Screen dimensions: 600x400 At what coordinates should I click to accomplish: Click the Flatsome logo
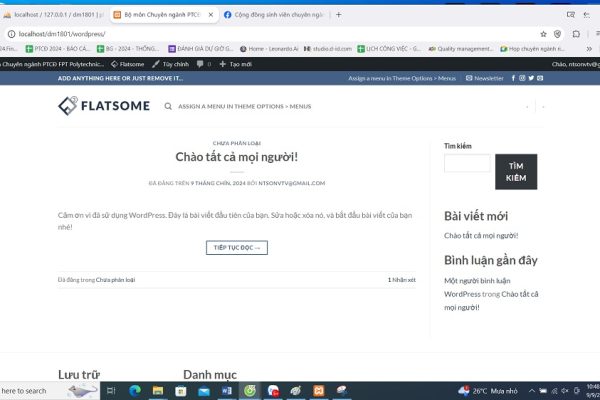[x=104, y=106]
